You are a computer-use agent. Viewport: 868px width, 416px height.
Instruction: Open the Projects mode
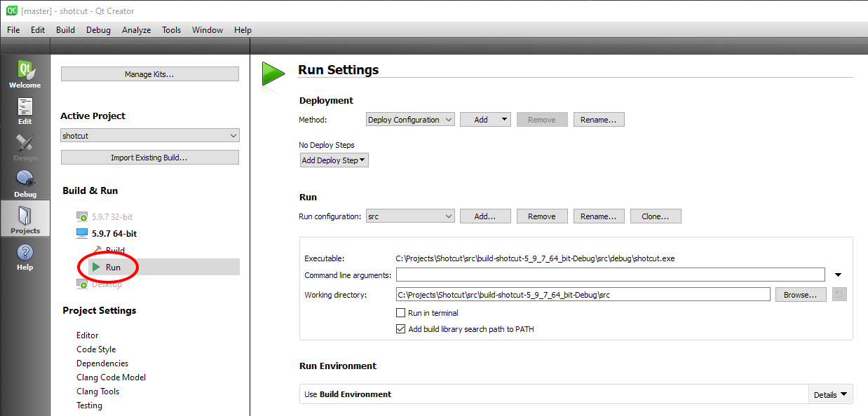pos(25,219)
